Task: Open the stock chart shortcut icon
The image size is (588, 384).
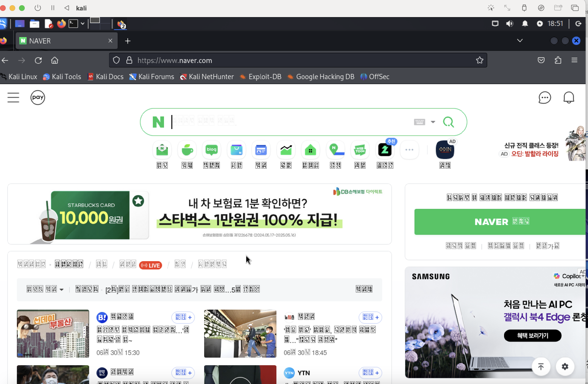Action: point(286,150)
